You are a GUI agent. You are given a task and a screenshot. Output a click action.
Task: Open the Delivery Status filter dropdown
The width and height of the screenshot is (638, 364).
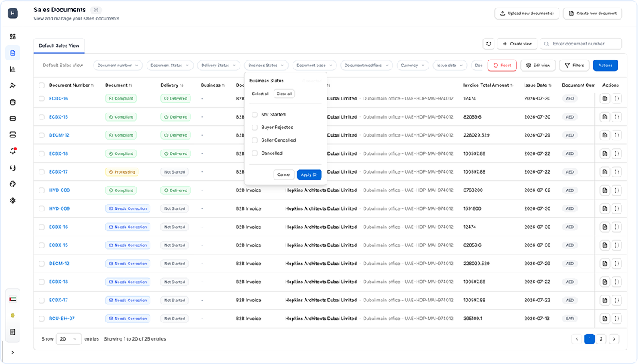click(x=218, y=66)
